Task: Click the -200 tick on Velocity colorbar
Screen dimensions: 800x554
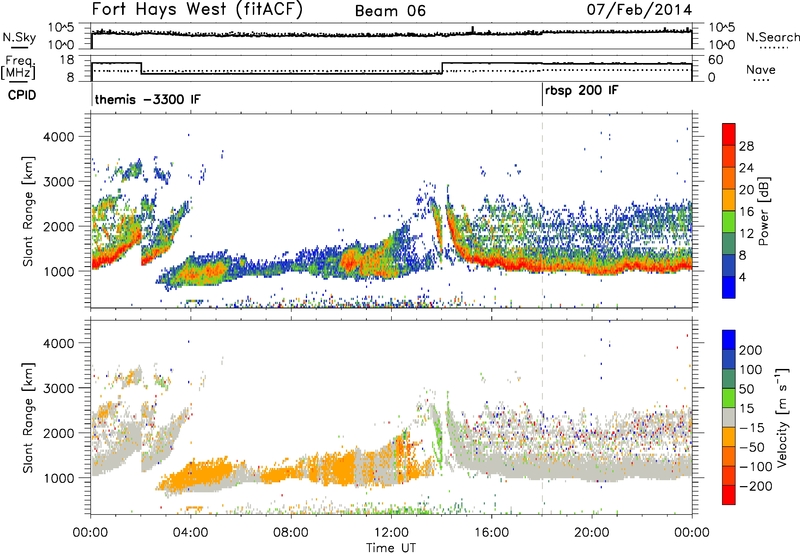Action: click(755, 486)
